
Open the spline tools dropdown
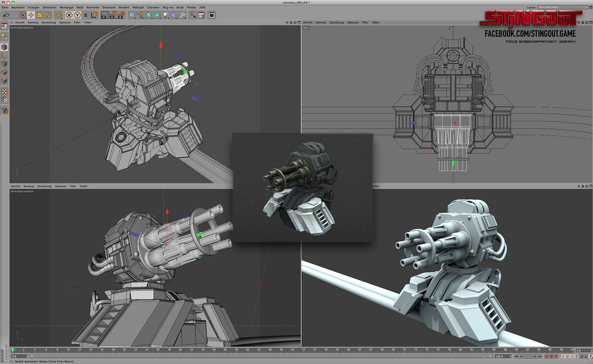[140, 15]
